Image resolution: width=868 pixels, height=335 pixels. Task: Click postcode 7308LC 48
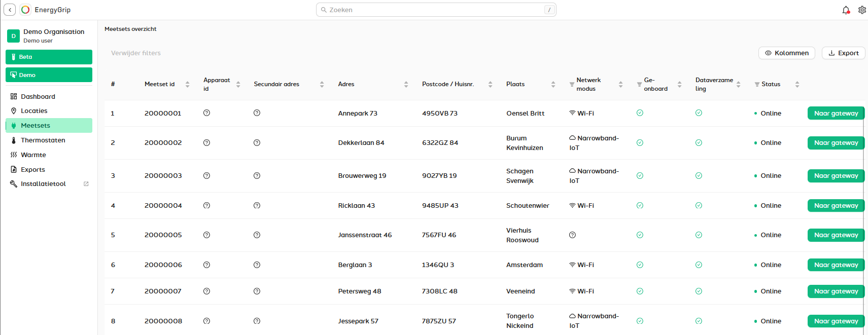439,291
